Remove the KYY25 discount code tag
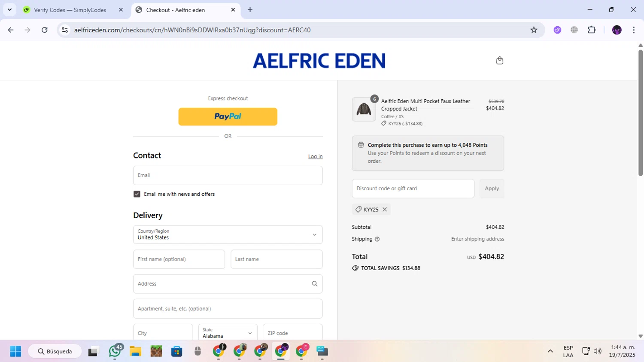The height and width of the screenshot is (362, 644). [x=385, y=210]
